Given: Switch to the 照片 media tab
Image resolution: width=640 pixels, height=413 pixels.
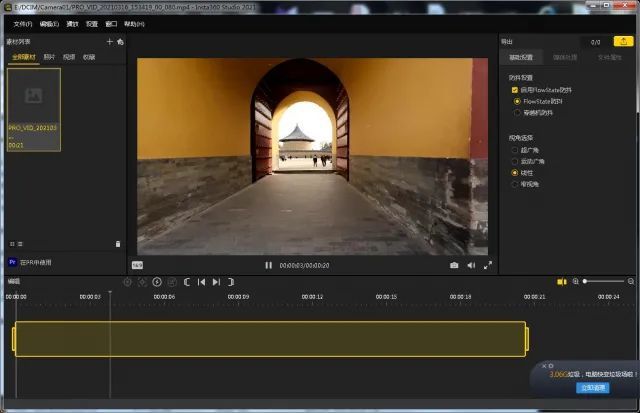Looking at the screenshot, I should pyautogui.click(x=49, y=57).
